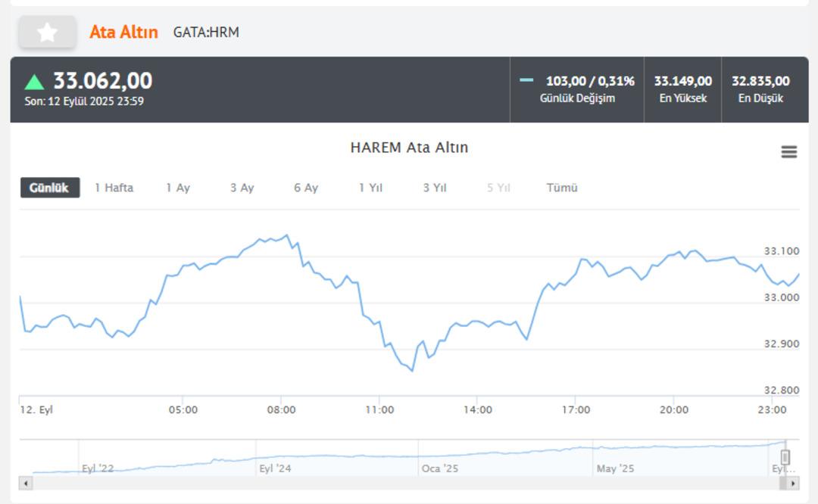Click the Oca '25 navigator date label
This screenshot has width=818, height=504.
(440, 468)
